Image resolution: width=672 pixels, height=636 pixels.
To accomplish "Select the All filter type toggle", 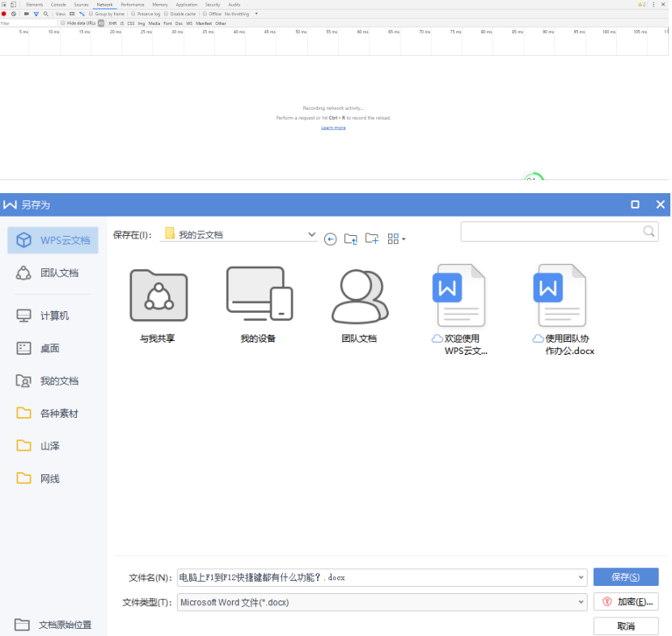I will (x=101, y=23).
